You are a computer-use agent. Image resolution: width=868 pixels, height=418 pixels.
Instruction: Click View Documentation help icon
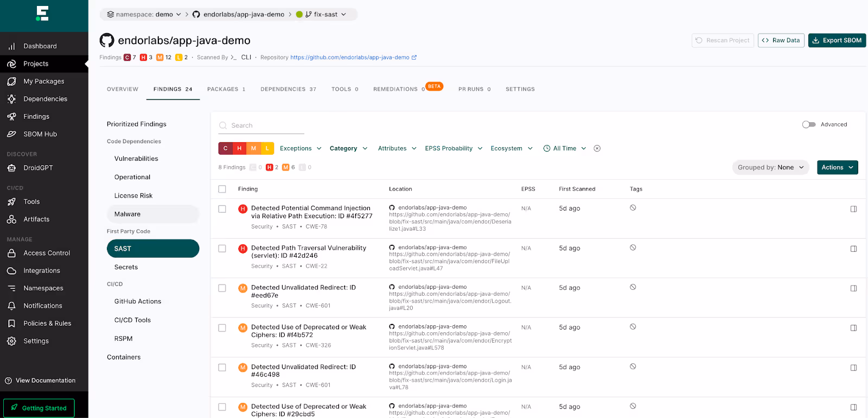coord(8,381)
